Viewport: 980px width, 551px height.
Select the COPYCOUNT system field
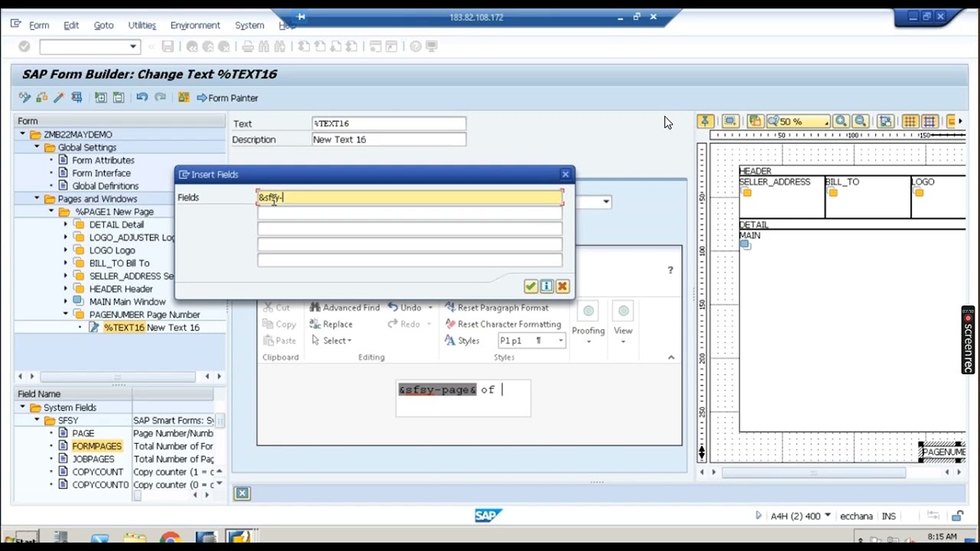[97, 472]
